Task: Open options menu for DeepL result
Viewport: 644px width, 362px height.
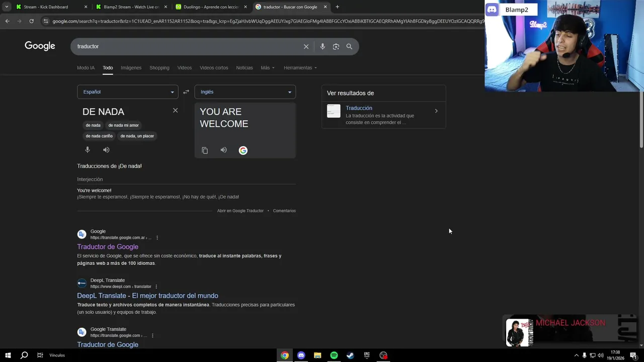Action: [156, 287]
